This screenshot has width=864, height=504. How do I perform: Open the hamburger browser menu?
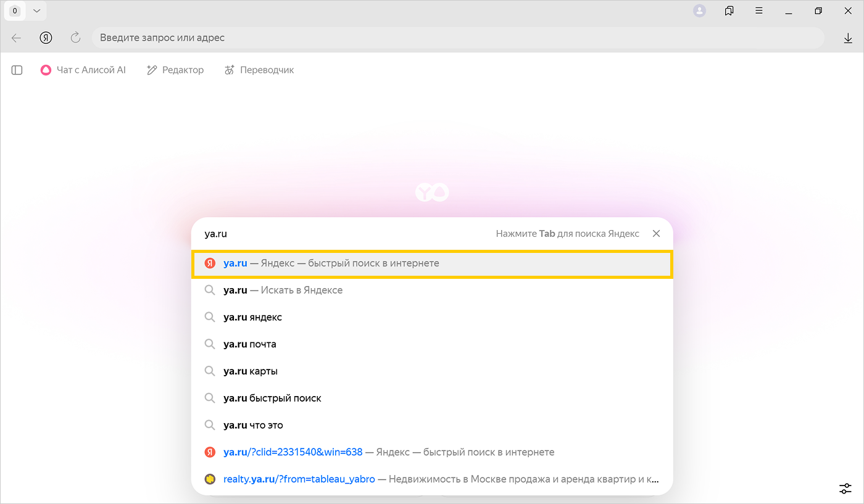pyautogui.click(x=759, y=10)
